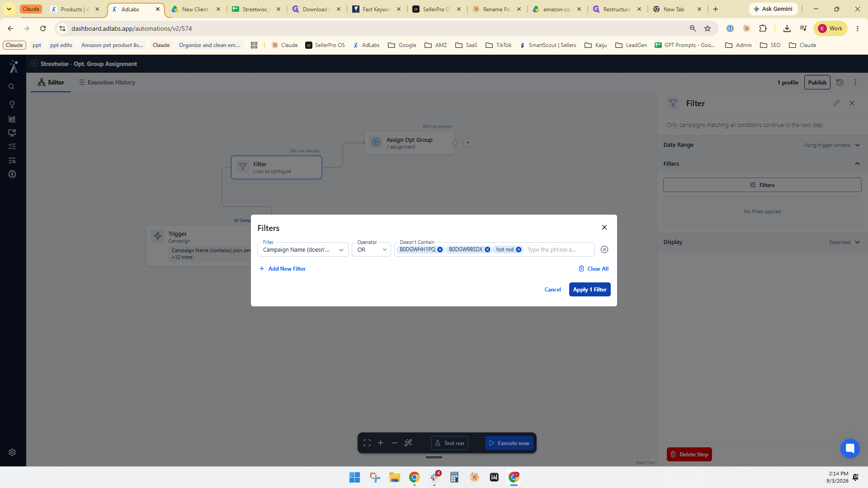Delete the filter row with circled X
Screen dimensions: 868x488
(604, 249)
